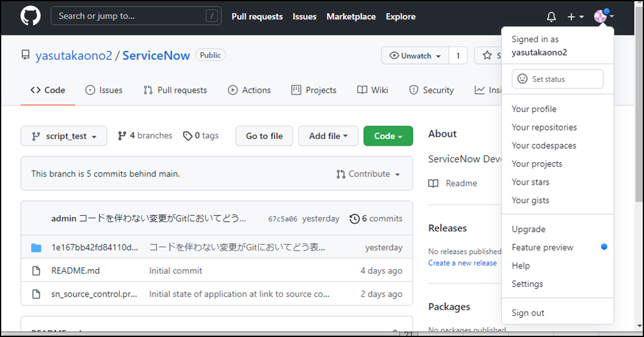Click the Go to file button

[x=264, y=136]
